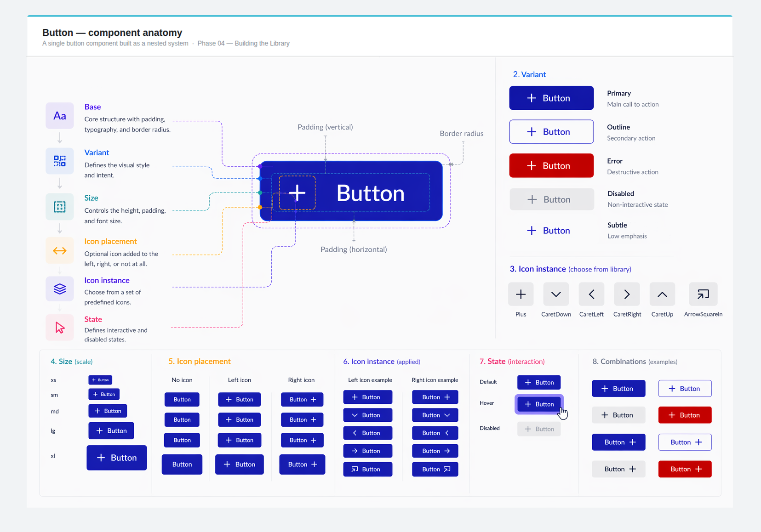
Task: Select the CaretRight icon in the library
Action: (x=627, y=294)
